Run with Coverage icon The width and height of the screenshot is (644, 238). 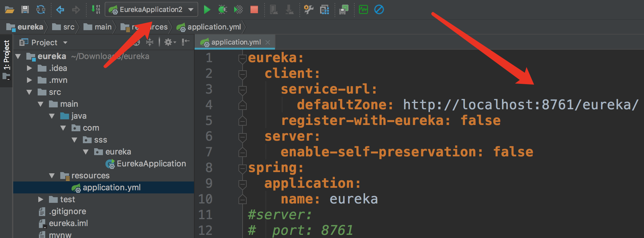pos(239,10)
